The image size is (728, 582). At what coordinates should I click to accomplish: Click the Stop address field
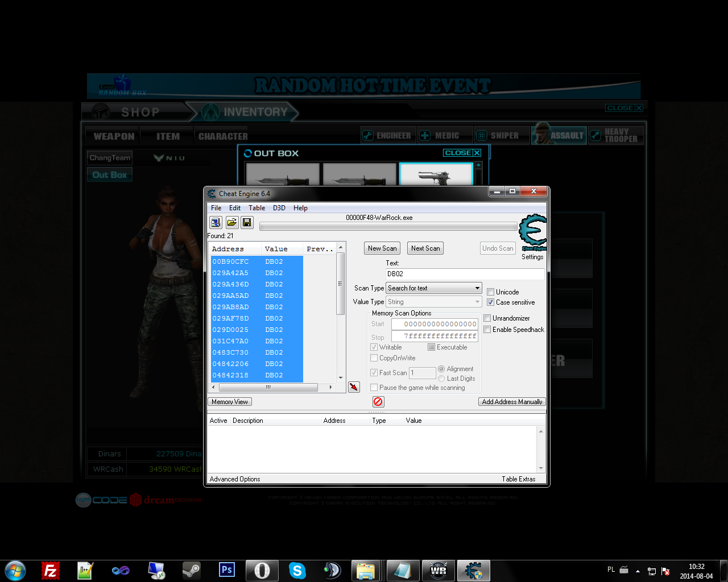tap(435, 336)
